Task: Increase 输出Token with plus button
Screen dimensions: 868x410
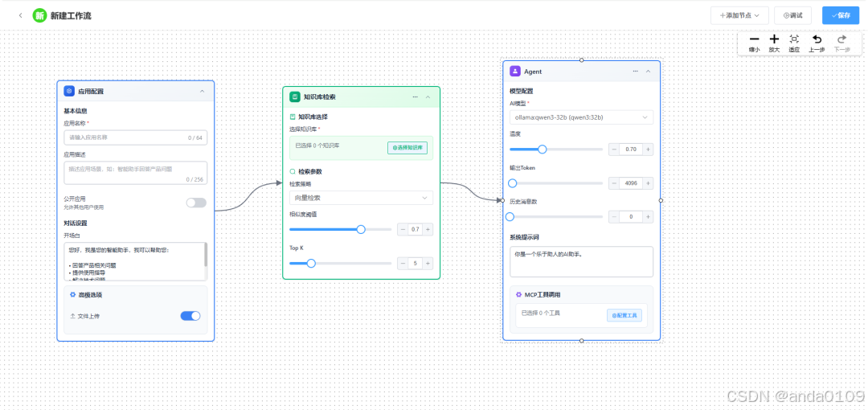Action: pos(649,182)
